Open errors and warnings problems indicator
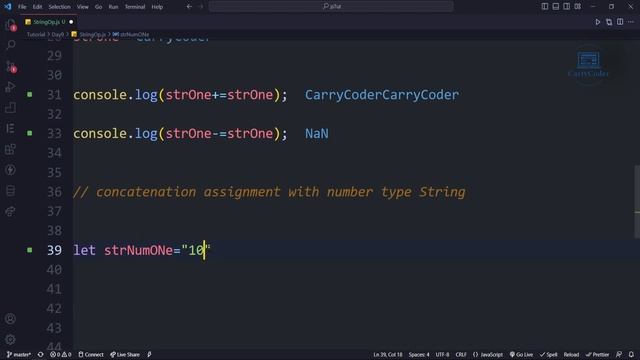The height and width of the screenshot is (360, 640). point(61,354)
